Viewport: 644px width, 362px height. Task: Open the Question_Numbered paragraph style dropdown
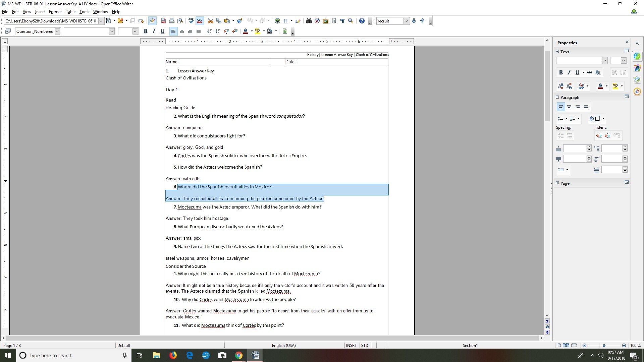click(57, 31)
